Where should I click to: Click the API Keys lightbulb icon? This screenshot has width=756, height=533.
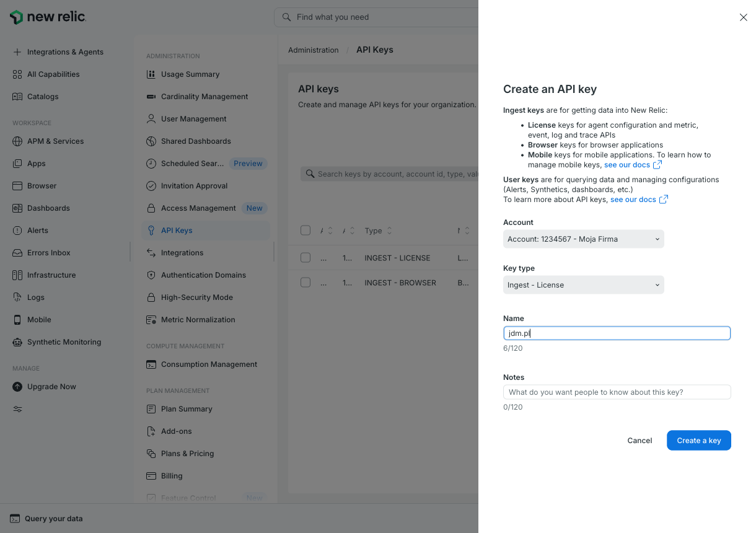(x=151, y=231)
